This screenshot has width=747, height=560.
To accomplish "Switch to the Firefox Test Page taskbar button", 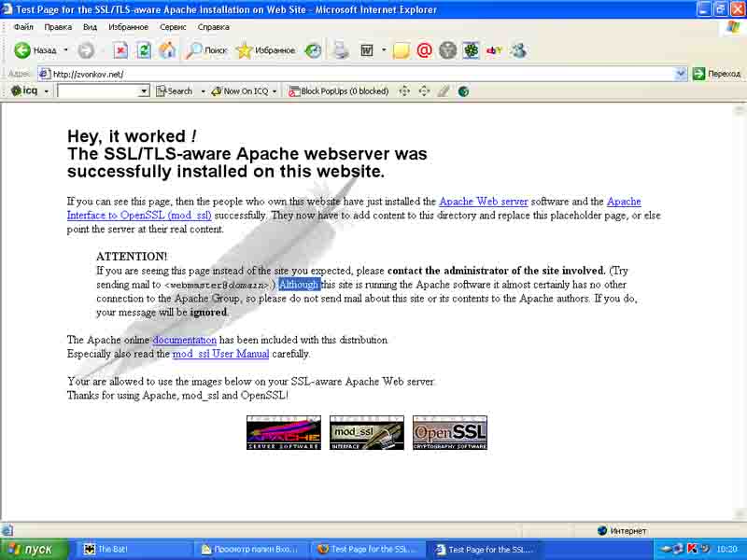I will click(x=367, y=550).
